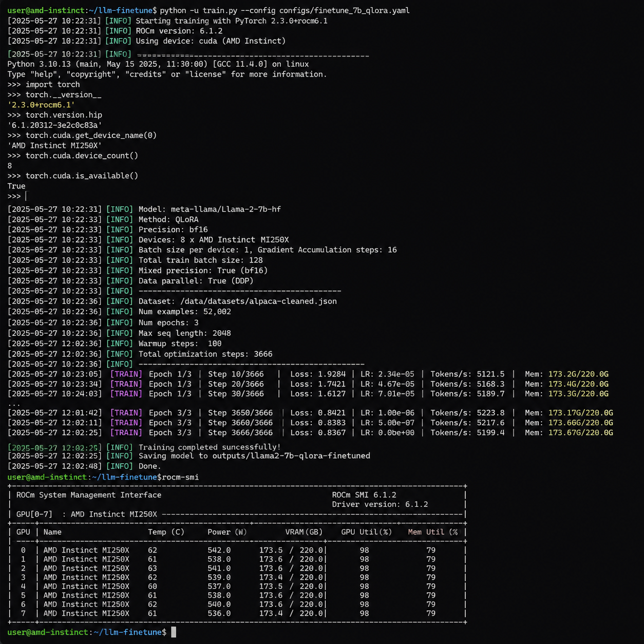Click 'Warmup steps: 100' line
Viewport: 644px width, 644px height.
180,344
